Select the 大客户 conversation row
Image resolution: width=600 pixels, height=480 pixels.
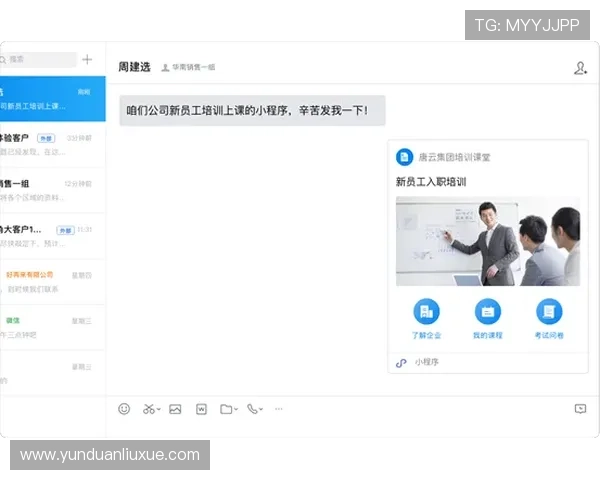coord(53,236)
